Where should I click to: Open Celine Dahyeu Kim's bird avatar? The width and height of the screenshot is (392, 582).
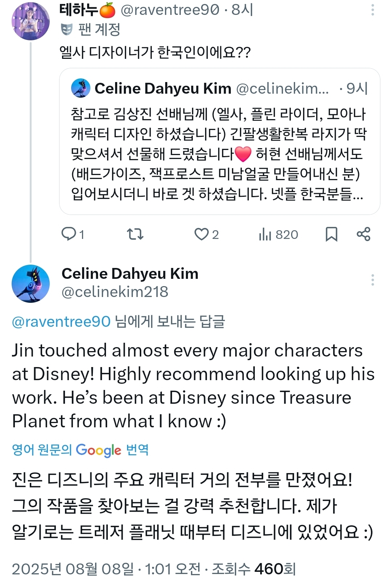30,284
